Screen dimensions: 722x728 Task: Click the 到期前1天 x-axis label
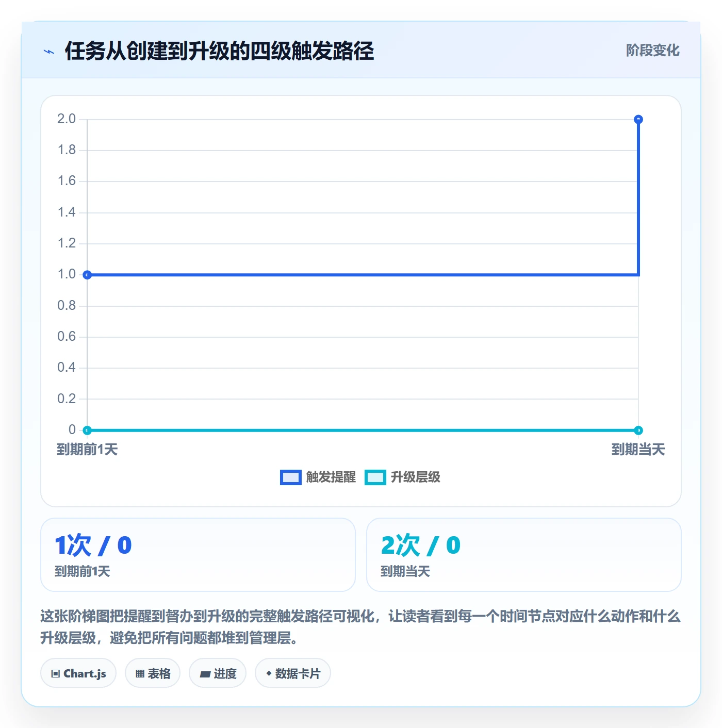[x=87, y=450]
